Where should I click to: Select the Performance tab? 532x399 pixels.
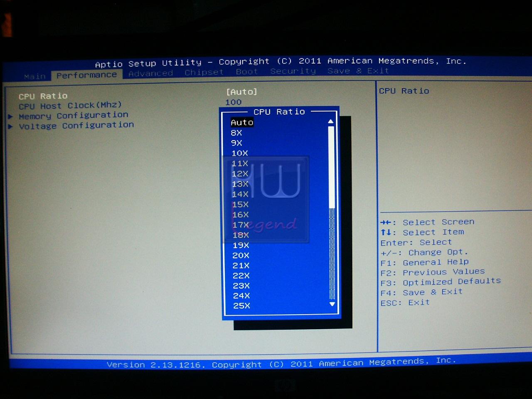coord(86,75)
